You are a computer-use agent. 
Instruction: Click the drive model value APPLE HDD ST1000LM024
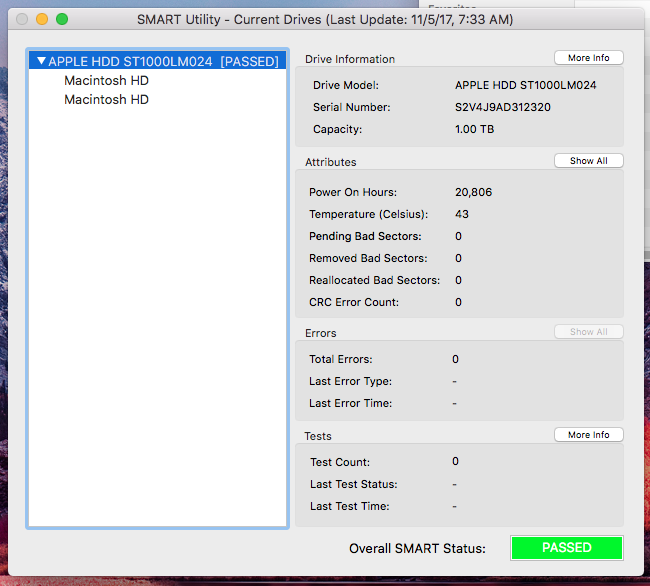pos(526,85)
